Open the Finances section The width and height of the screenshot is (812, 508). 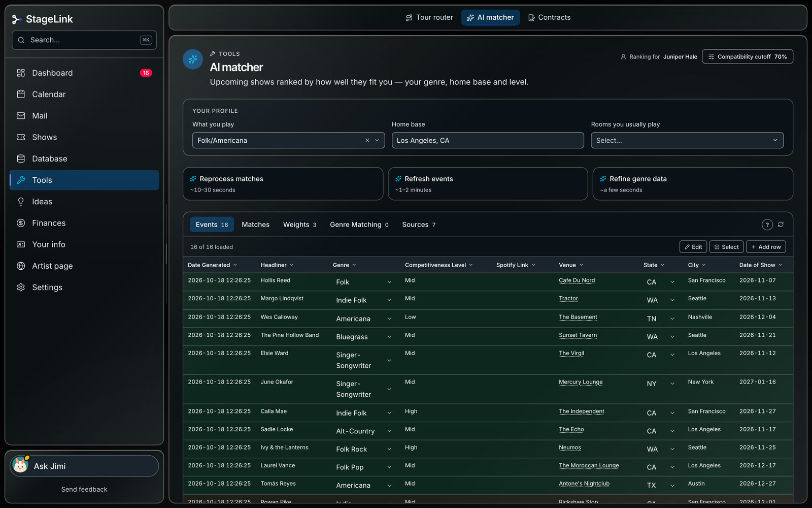84,223
